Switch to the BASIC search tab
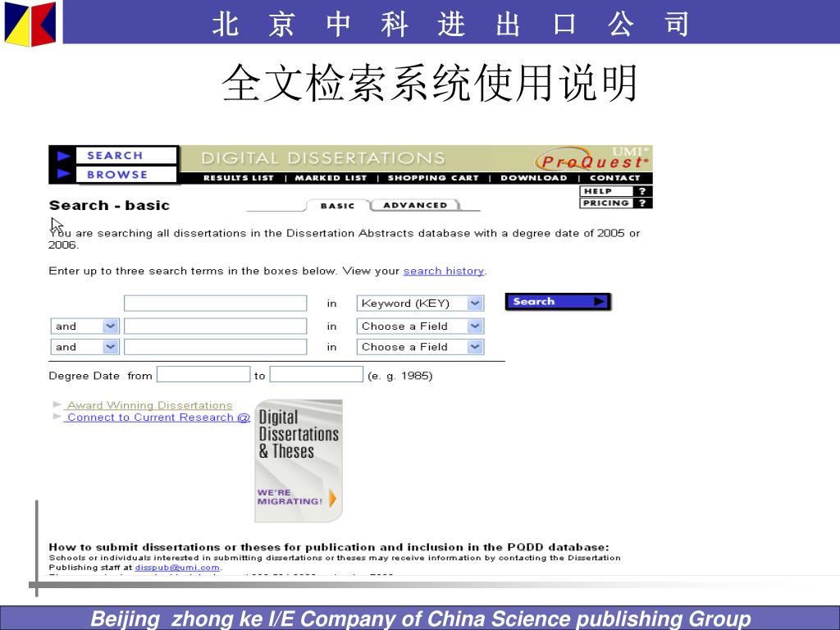Image resolution: width=840 pixels, height=630 pixels. click(x=337, y=206)
